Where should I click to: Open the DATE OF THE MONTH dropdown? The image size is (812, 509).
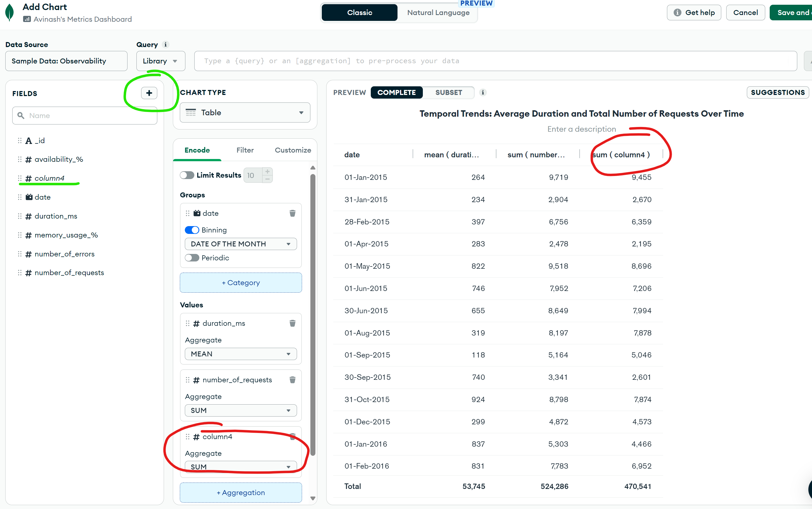click(x=241, y=244)
